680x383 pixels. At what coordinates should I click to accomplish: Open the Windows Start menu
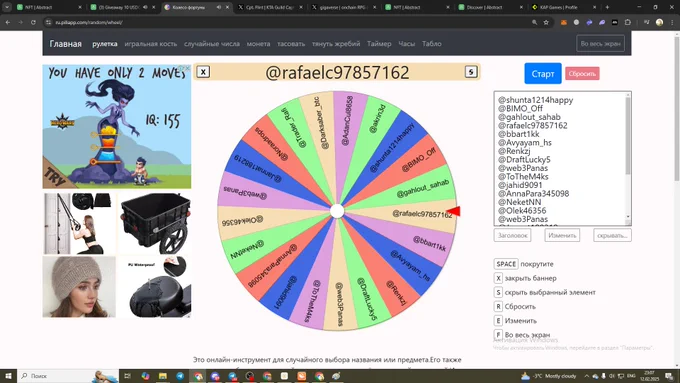8,376
